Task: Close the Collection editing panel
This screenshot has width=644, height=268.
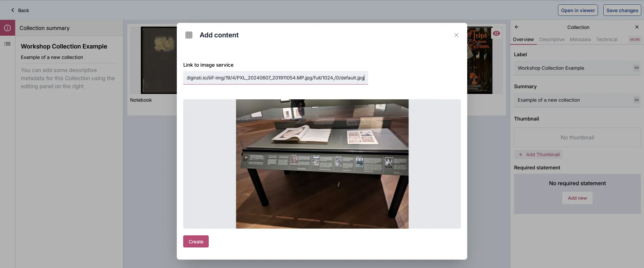Action: pos(637,27)
